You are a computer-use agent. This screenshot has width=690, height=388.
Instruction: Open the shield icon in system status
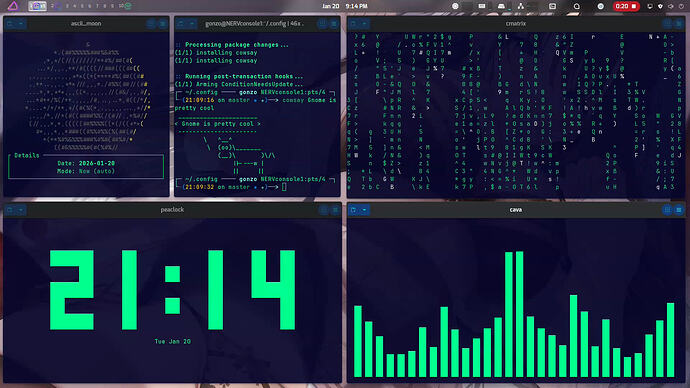coord(660,6)
